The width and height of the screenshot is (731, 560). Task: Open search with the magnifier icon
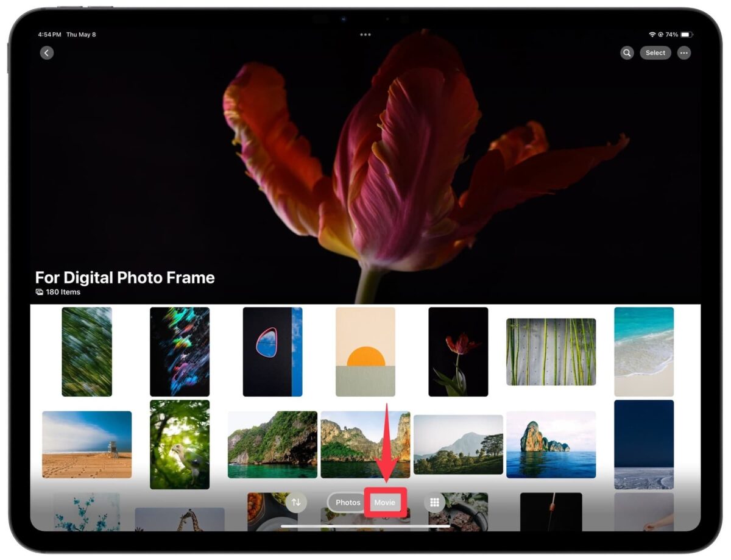(x=627, y=53)
